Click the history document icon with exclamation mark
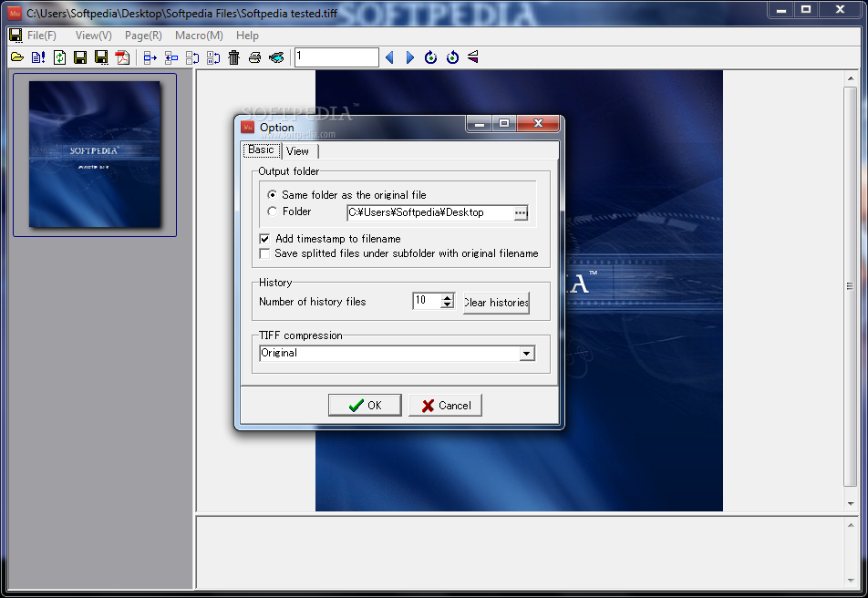The image size is (868, 598). (38, 57)
